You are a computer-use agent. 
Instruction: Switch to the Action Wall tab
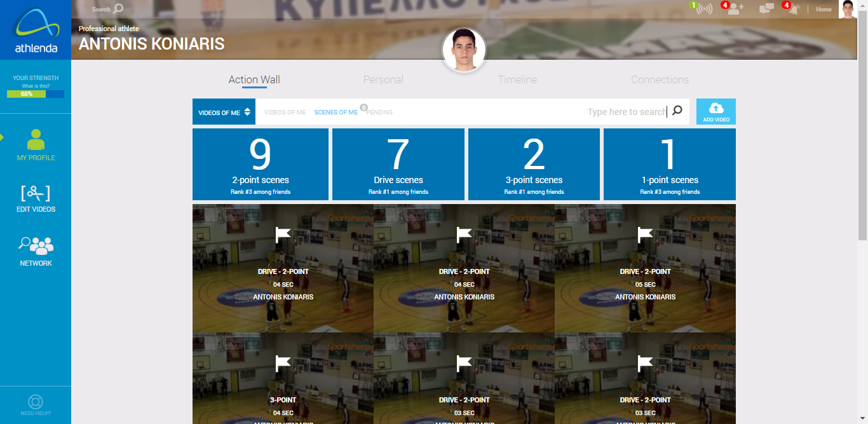point(254,79)
